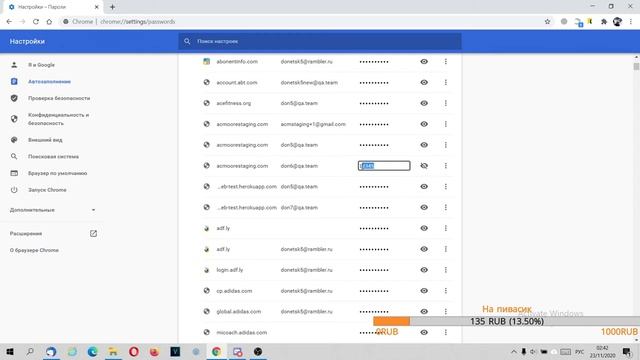
Task: Switch to Chrome taskbar icon
Action: point(216,351)
